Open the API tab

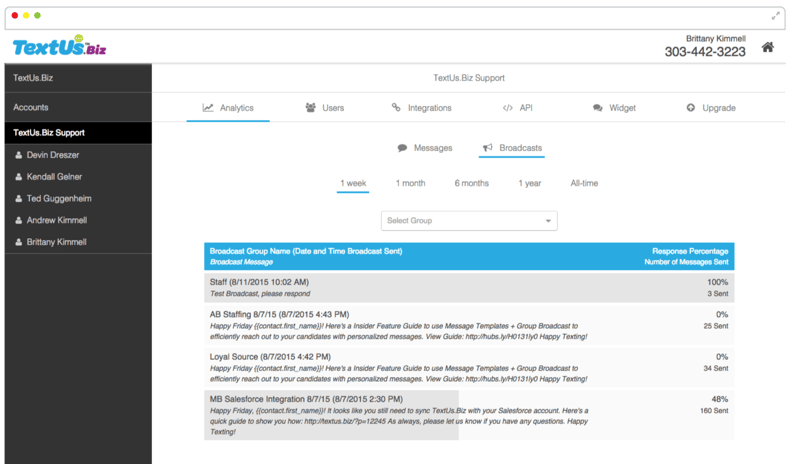point(517,108)
